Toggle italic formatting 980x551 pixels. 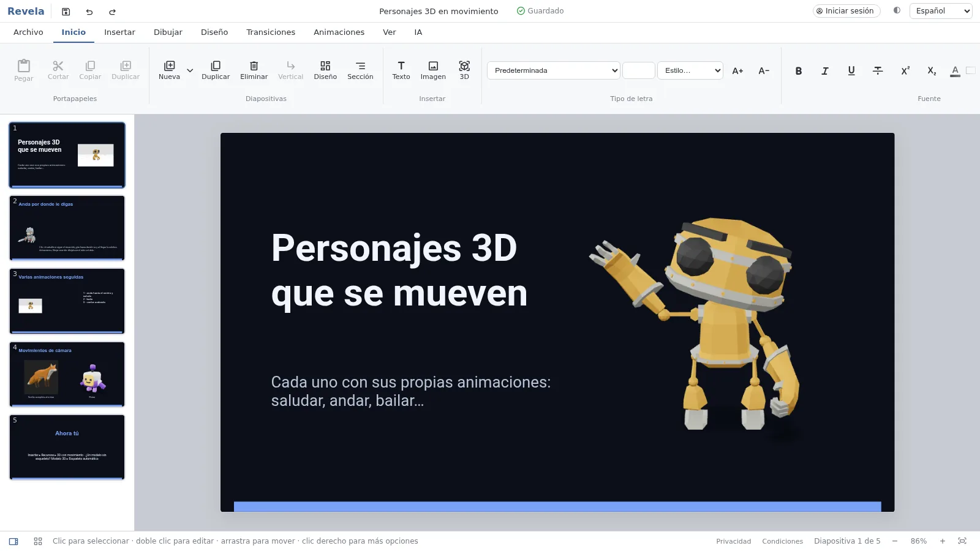coord(825,71)
